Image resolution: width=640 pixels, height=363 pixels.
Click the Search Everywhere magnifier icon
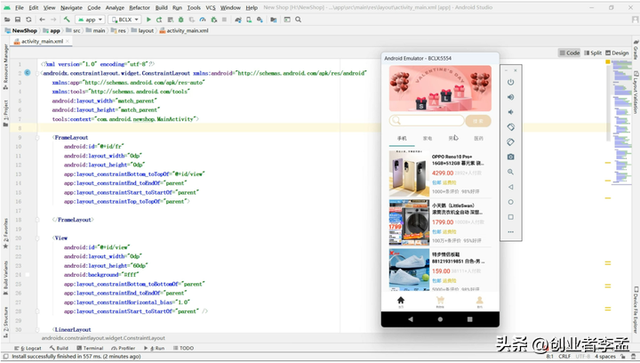298,20
